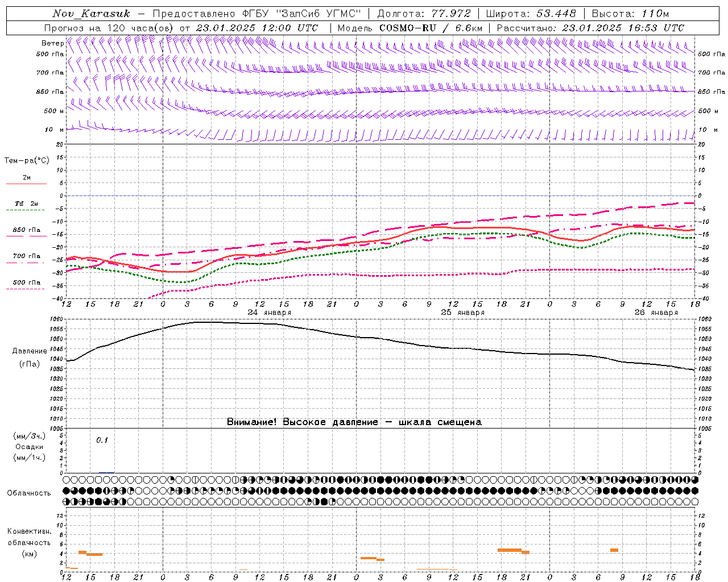Select the (мм/1ч.) precipitation unit label

[x=30, y=458]
